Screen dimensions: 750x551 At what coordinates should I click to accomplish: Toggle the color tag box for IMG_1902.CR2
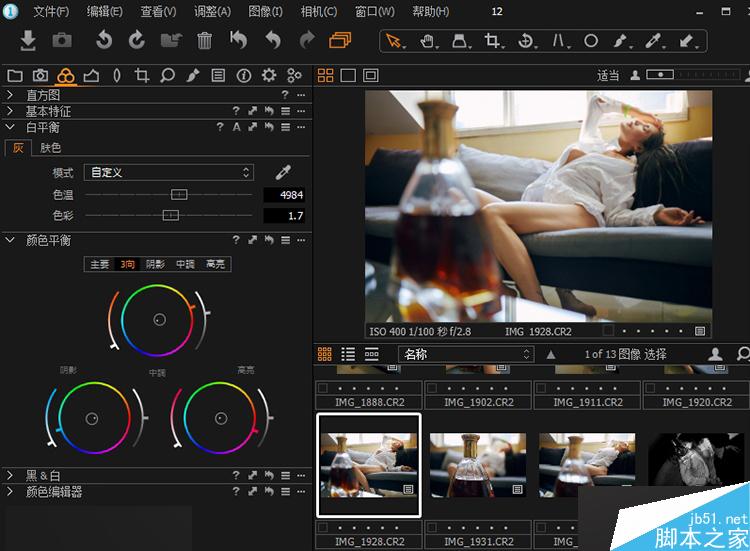(431, 386)
